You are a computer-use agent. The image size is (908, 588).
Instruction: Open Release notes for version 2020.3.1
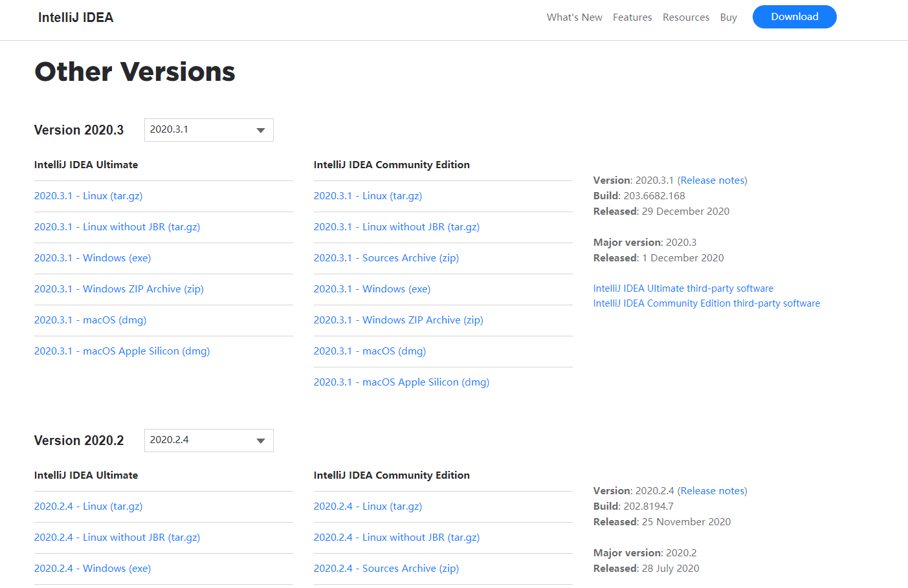[x=712, y=180]
